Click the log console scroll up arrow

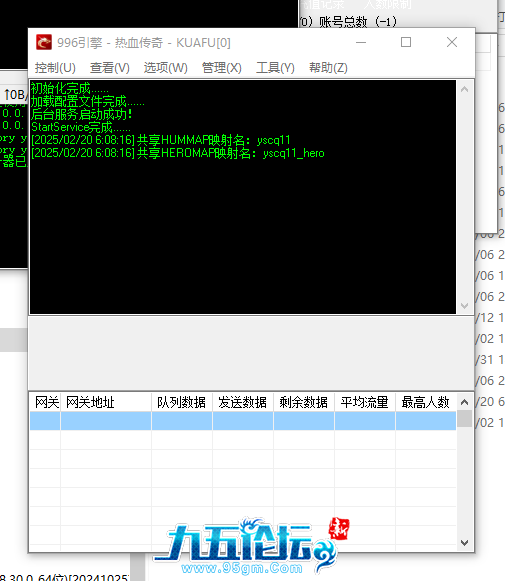[x=464, y=89]
